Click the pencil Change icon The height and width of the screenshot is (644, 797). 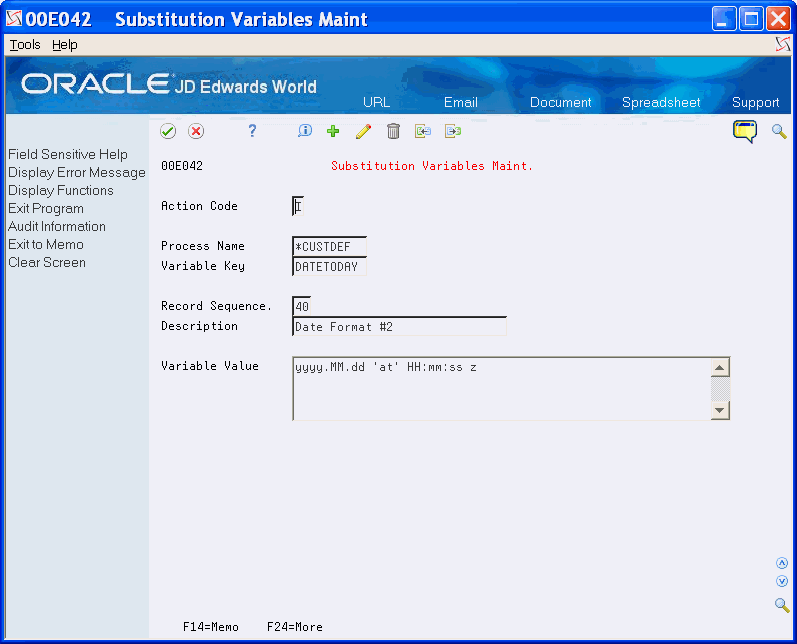(x=363, y=131)
